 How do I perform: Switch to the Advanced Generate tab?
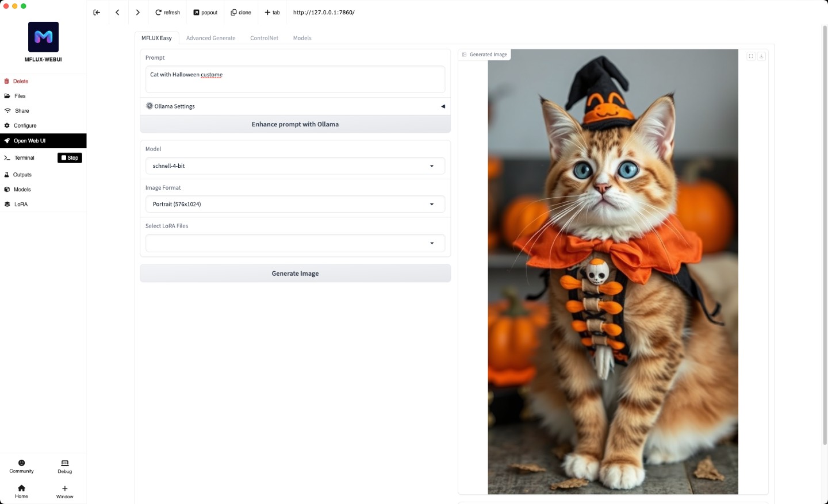coord(210,38)
